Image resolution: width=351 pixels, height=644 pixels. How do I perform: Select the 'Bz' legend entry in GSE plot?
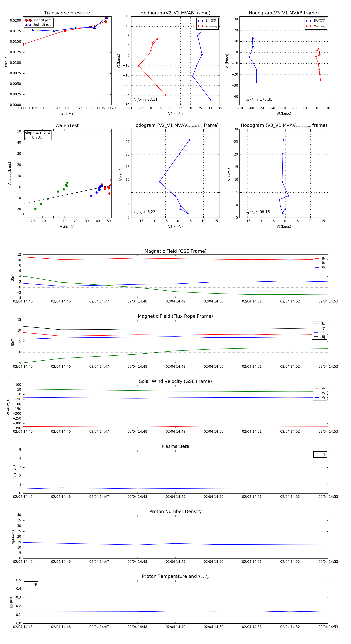pyautogui.click(x=320, y=267)
